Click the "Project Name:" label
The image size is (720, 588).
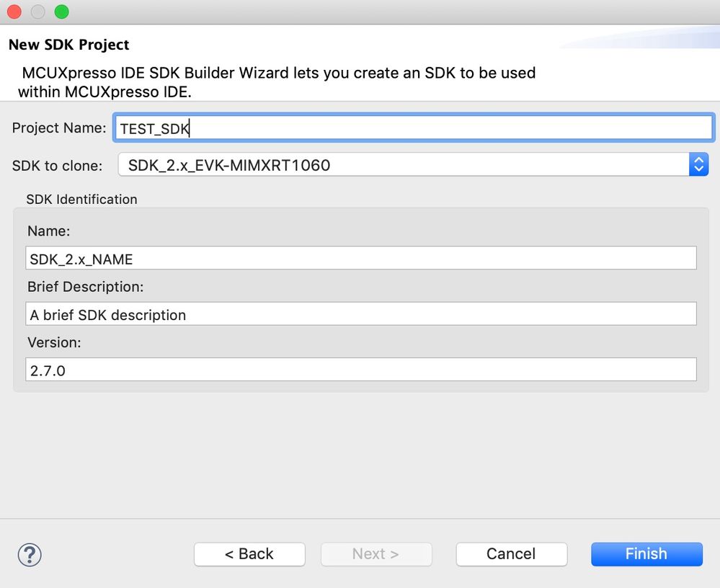[59, 128]
